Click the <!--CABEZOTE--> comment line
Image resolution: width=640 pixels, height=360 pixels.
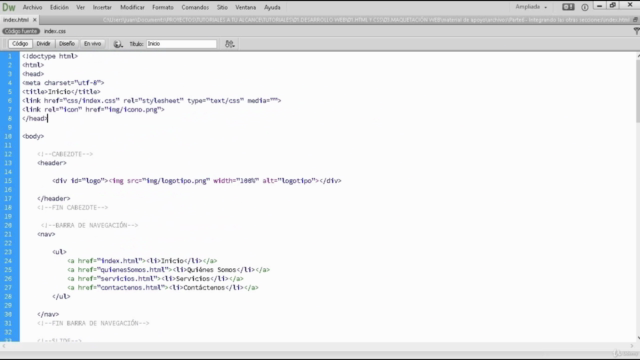65,154
